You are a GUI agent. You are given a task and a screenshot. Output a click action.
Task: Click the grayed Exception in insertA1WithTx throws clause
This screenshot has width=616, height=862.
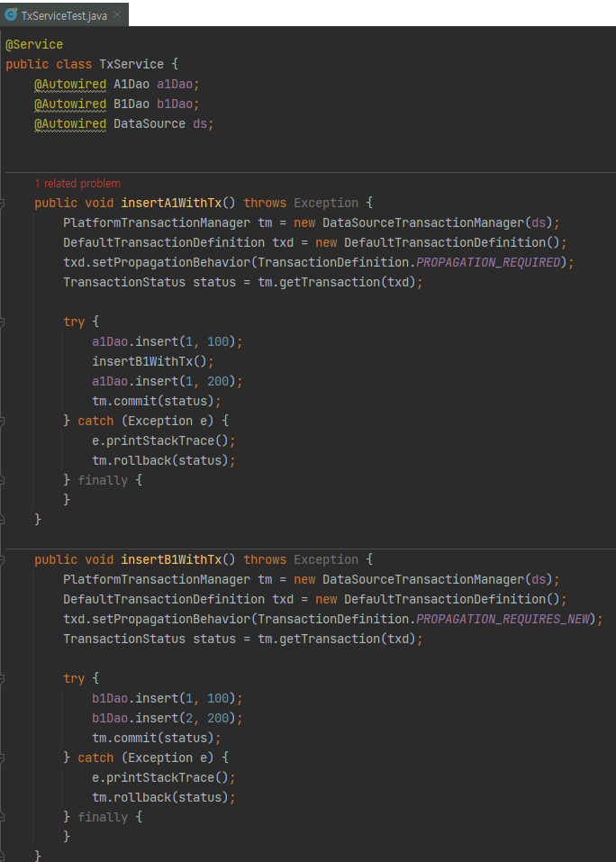coord(326,203)
